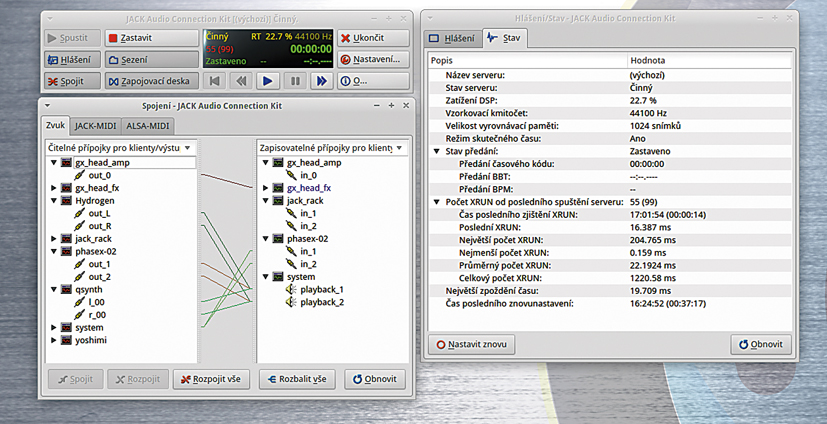The image size is (827, 424).
Task: Collapse the qsynth client
Action: tap(54, 290)
